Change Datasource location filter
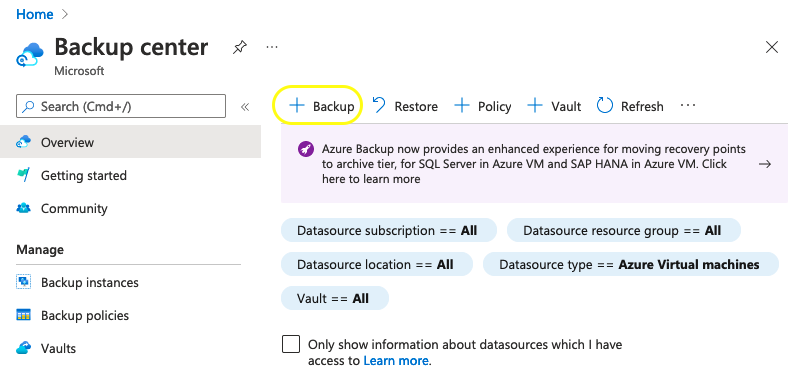Screen dimensions: 796x381 [377, 264]
